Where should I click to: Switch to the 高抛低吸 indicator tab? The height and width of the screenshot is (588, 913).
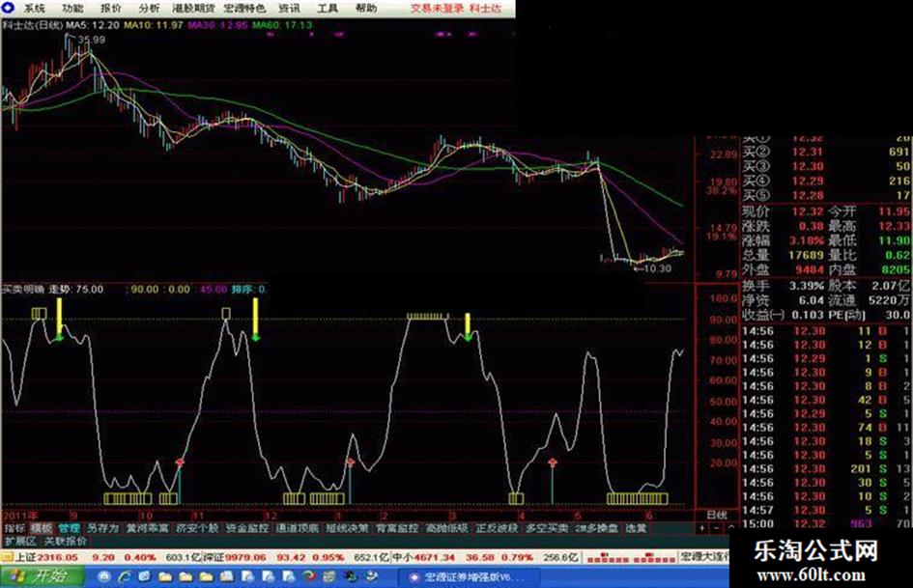click(447, 528)
